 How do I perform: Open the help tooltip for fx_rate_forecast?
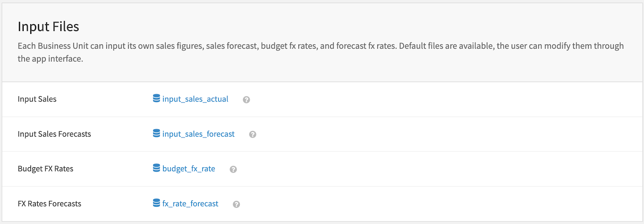[236, 204]
